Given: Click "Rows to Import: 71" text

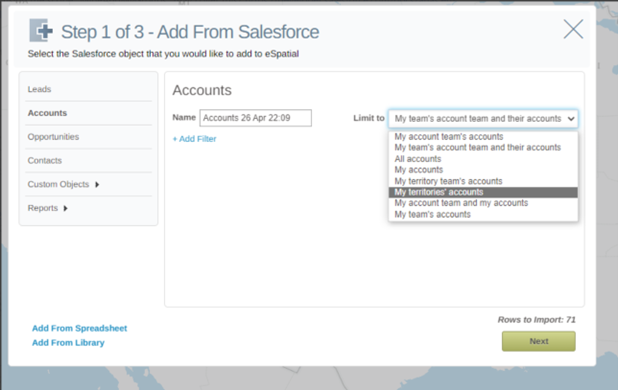Looking at the screenshot, I should tap(536, 319).
